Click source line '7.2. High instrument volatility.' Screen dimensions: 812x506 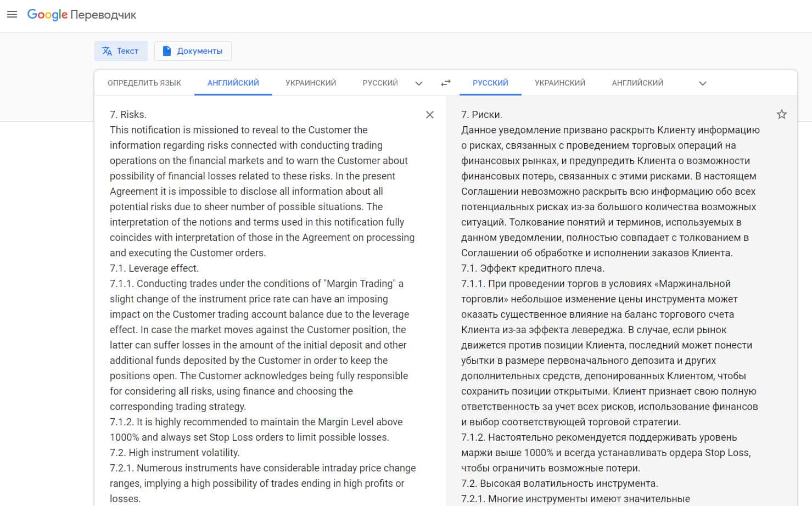tap(175, 453)
